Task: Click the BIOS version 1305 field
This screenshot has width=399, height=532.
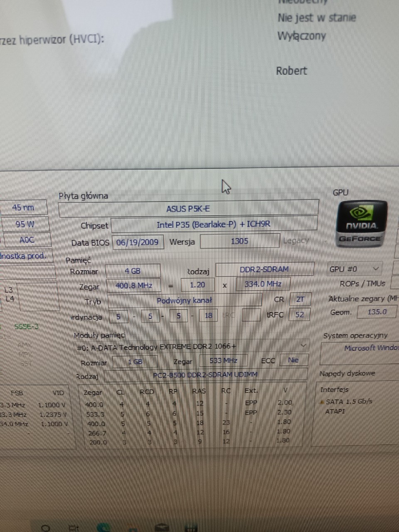Action: pos(239,241)
